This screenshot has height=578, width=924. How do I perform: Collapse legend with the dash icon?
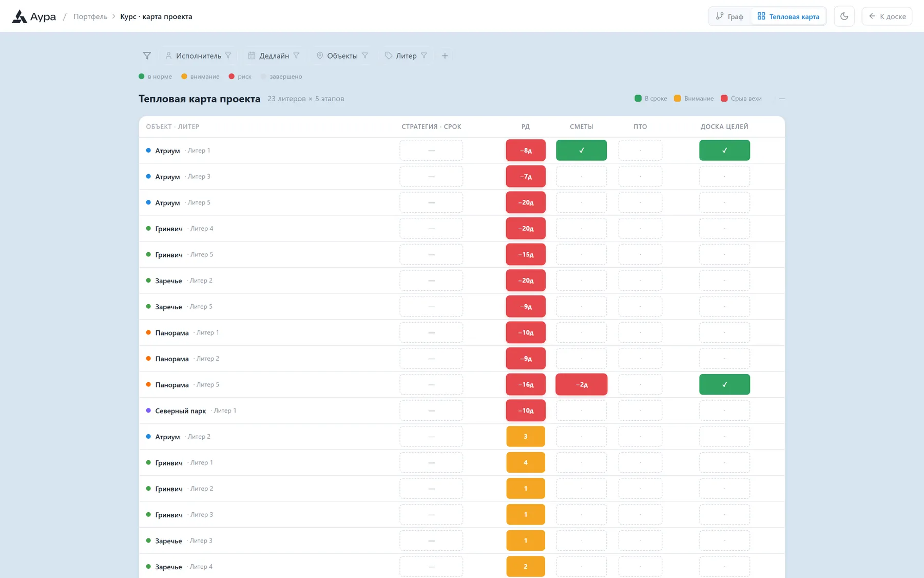[782, 99]
